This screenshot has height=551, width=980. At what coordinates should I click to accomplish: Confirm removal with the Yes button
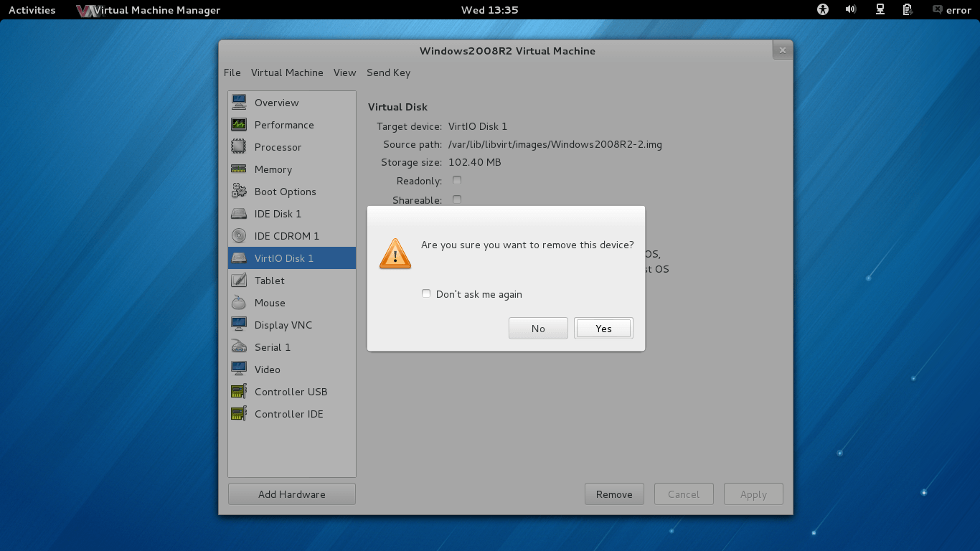click(x=603, y=328)
